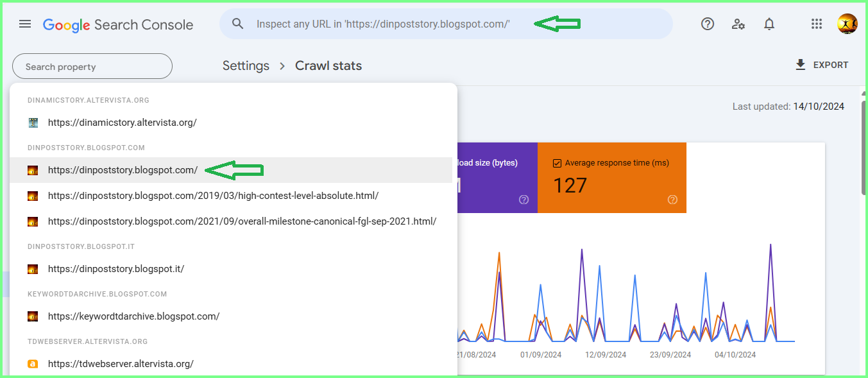Click the magnifier icon in URL inspect bar
This screenshot has height=378, width=868.
tap(238, 24)
